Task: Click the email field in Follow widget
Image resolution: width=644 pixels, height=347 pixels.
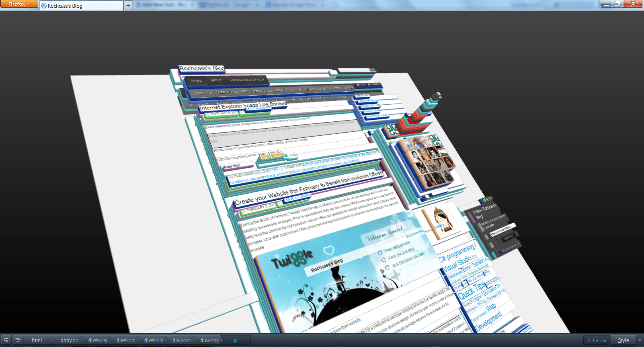Action: 502,230
